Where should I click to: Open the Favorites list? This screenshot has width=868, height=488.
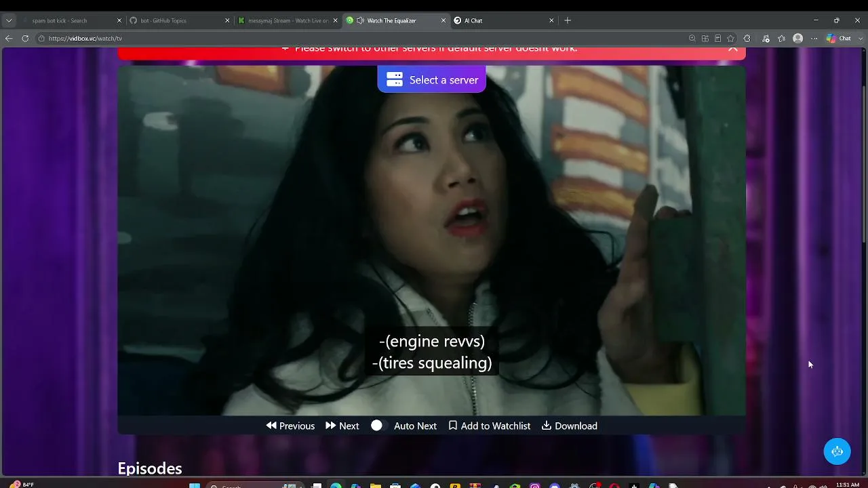[x=781, y=39]
